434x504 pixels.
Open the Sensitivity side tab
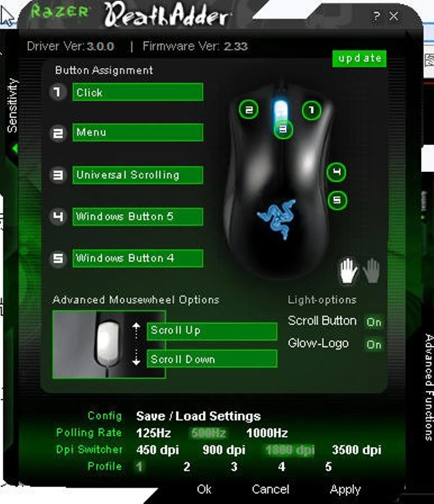click(12, 105)
